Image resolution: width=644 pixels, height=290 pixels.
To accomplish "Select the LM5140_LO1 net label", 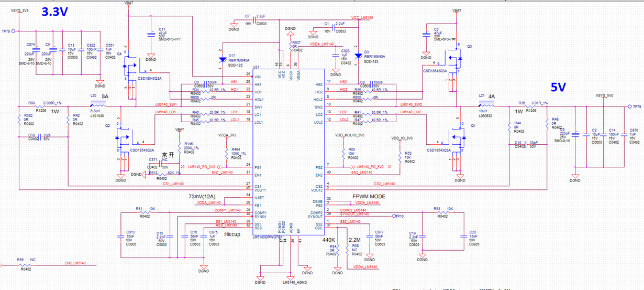I will point(165,112).
